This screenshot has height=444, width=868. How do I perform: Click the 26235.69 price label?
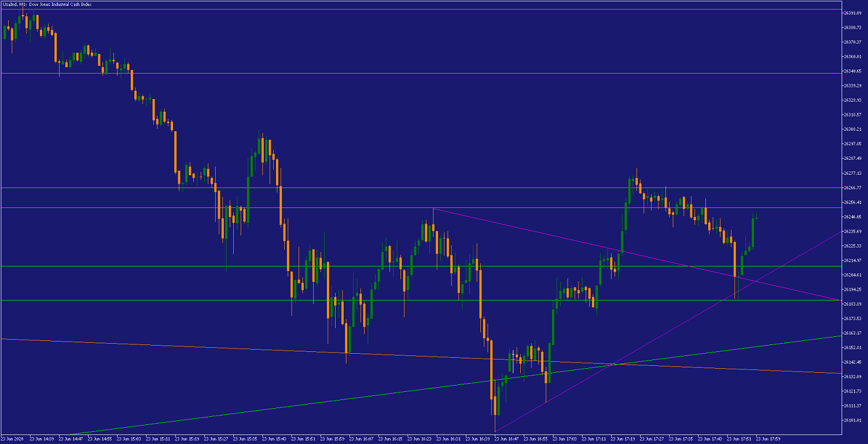pos(852,231)
